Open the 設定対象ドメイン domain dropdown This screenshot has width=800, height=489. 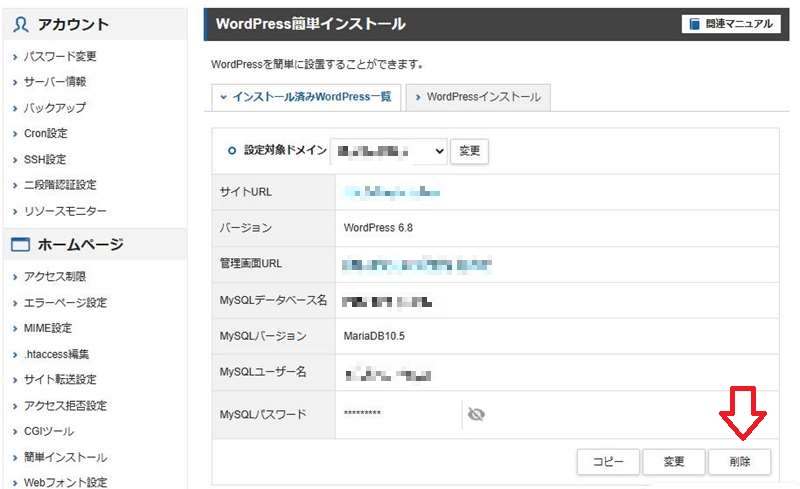click(x=389, y=151)
